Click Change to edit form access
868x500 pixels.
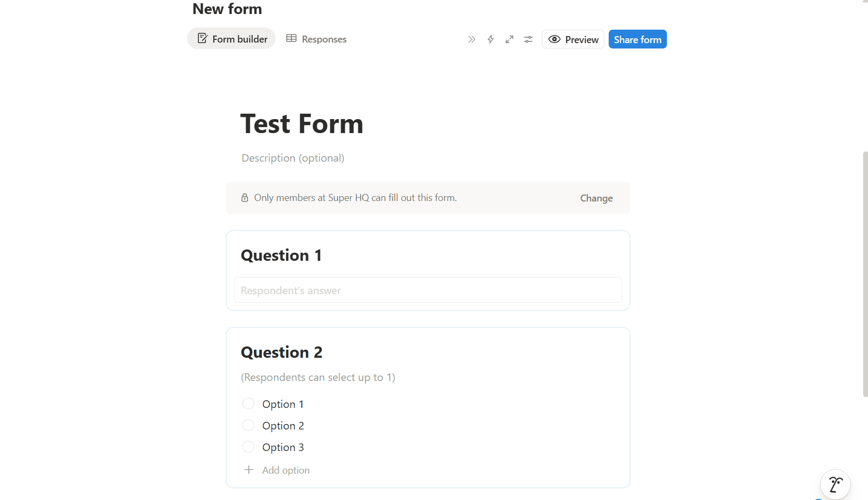[x=596, y=198]
